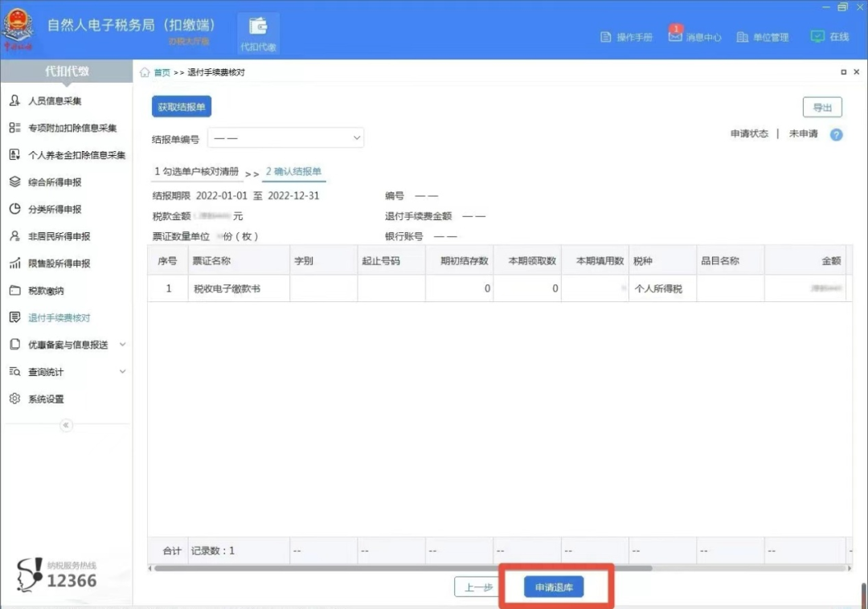Click the home icon in breadcrumb
The image size is (868, 609).
coord(145,72)
